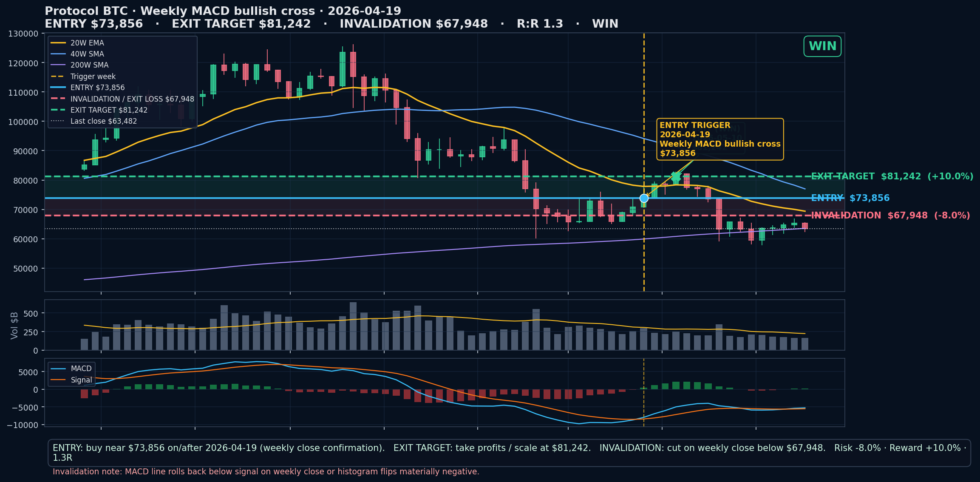The width and height of the screenshot is (980, 482).
Task: Click 'R:R 1.3' in the header line
Action: pyautogui.click(x=540, y=24)
